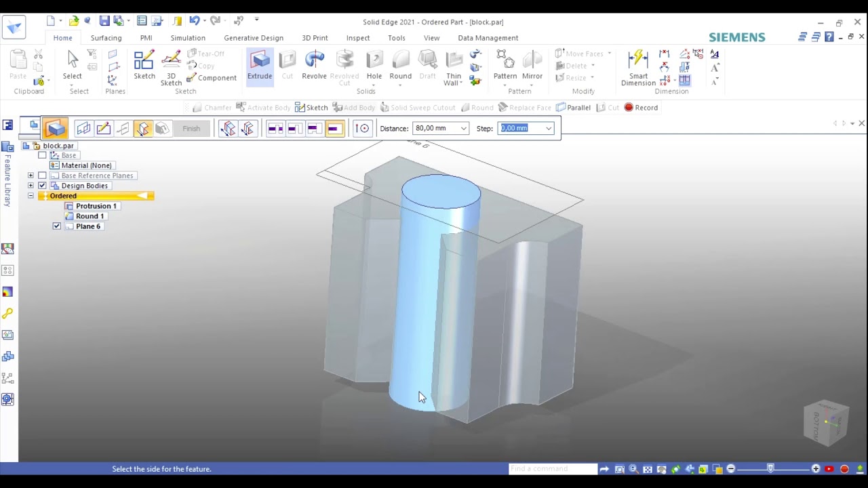Click the Pattern tool
Screen dimensions: 868x488
click(x=505, y=65)
